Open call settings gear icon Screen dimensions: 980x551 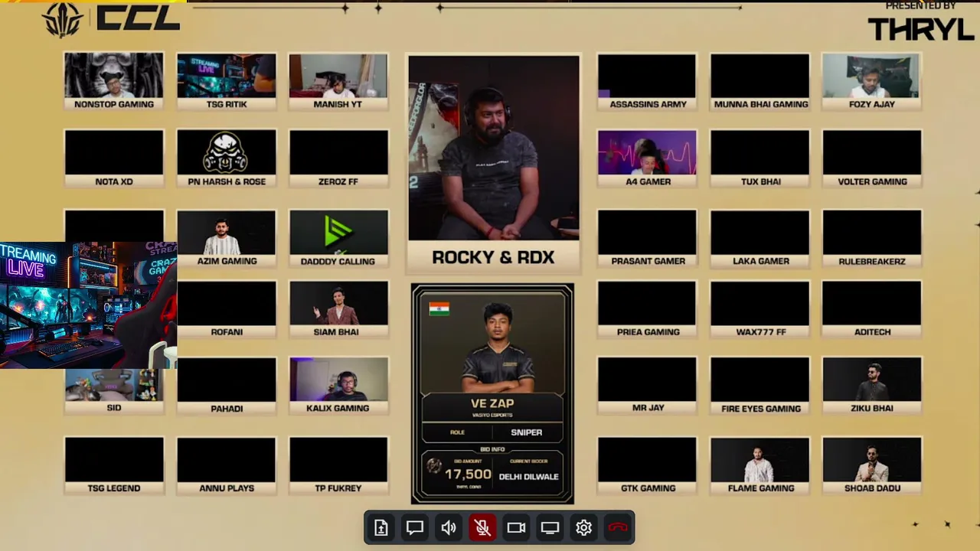coord(583,527)
